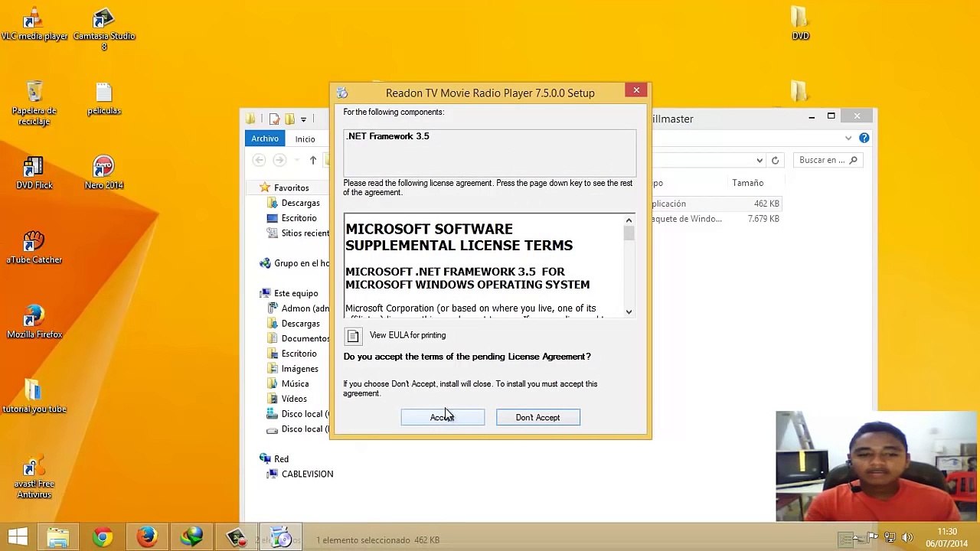
Task: Launch Nero 2014 from the desktop
Action: coord(104,172)
